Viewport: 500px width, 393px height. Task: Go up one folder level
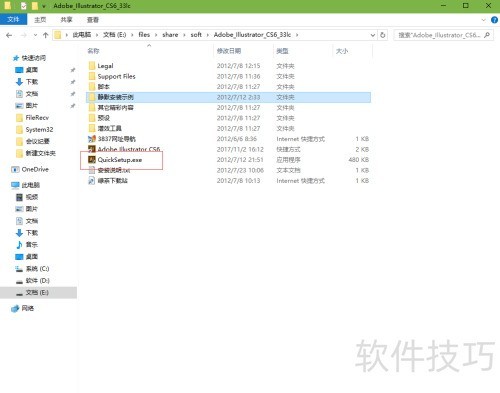tap(46, 35)
